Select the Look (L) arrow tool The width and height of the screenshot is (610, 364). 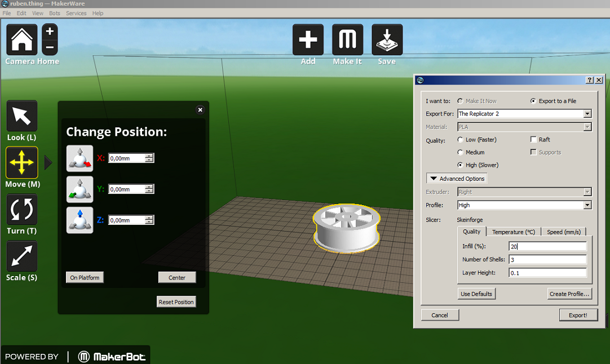pyautogui.click(x=22, y=116)
